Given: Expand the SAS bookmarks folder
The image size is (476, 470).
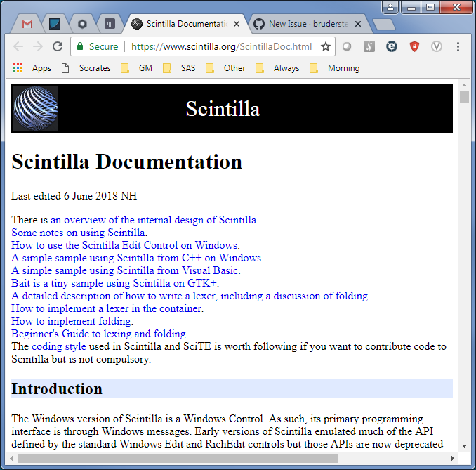Looking at the screenshot, I should [x=179, y=68].
